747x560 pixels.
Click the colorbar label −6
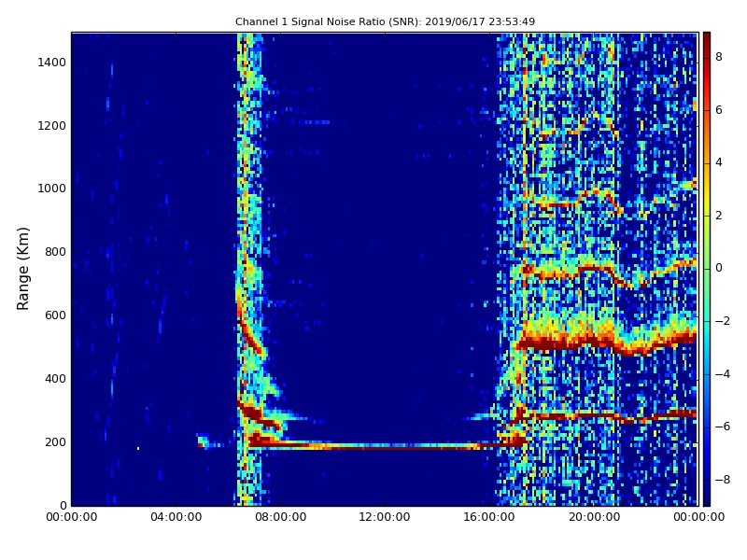(x=722, y=427)
